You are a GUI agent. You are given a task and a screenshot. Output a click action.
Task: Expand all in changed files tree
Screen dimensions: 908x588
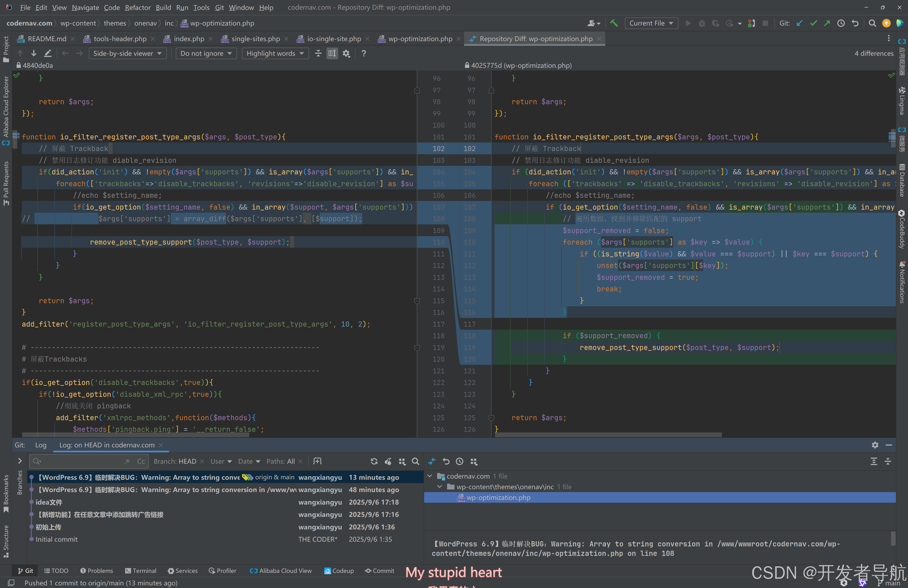[874, 461]
